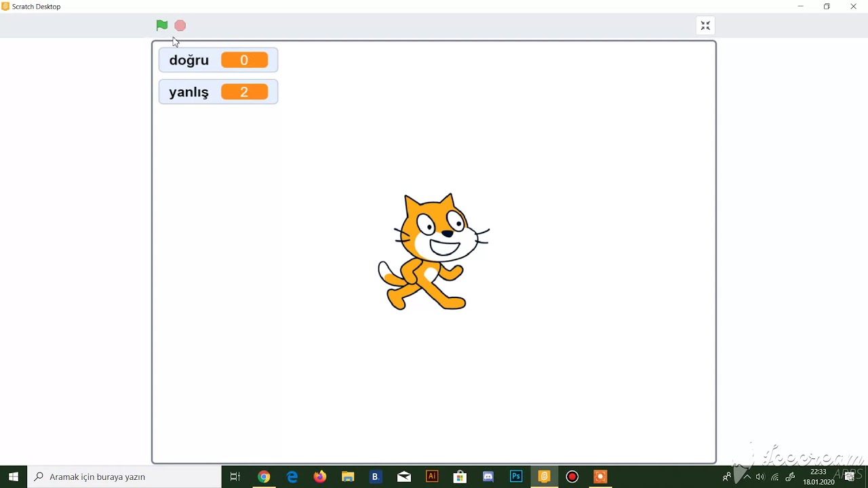The width and height of the screenshot is (868, 488).
Task: Click the Scratch cat sprite
Action: pyautogui.click(x=433, y=252)
